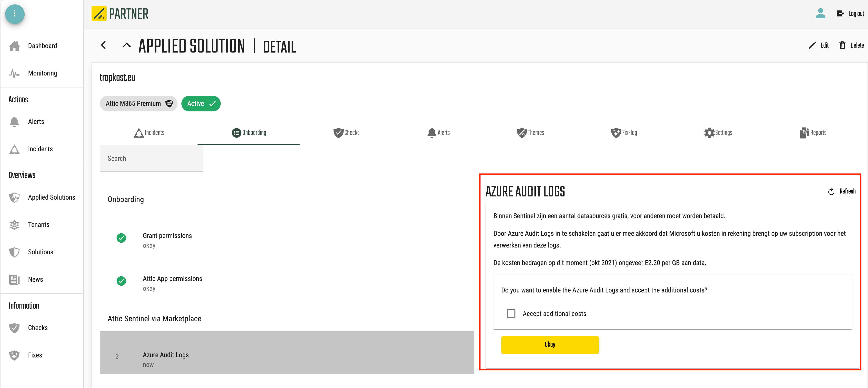The width and height of the screenshot is (868, 388).
Task: Open Dashboard from the sidebar
Action: pos(42,46)
